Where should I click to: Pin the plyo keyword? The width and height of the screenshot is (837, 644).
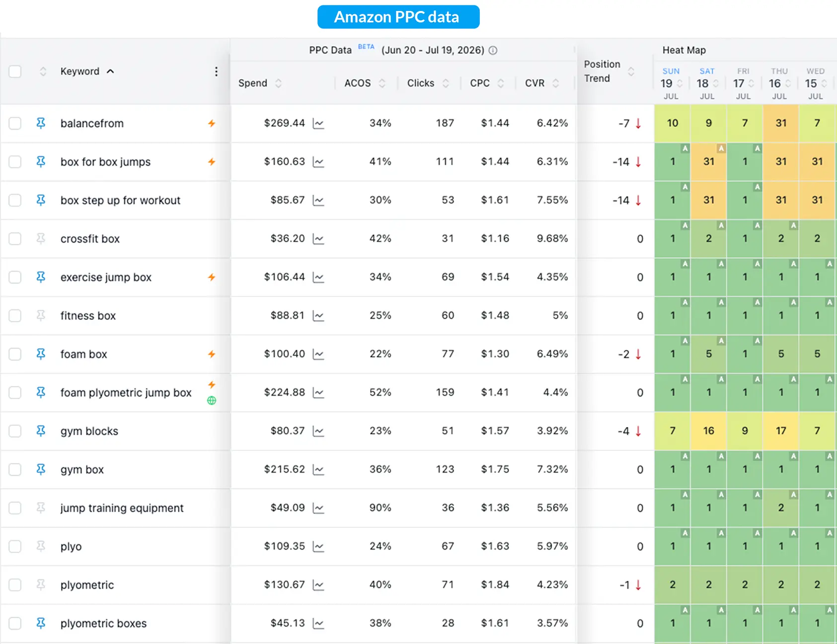coord(41,546)
